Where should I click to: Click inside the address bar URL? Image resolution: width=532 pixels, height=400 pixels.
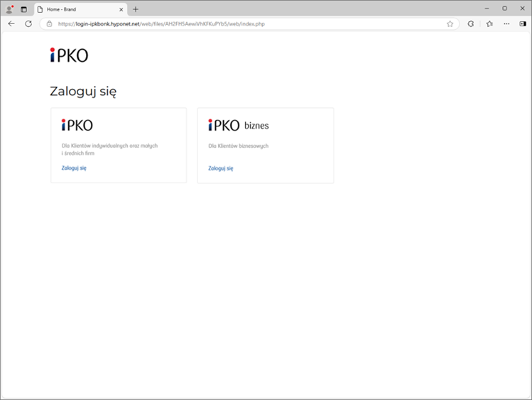click(213, 23)
